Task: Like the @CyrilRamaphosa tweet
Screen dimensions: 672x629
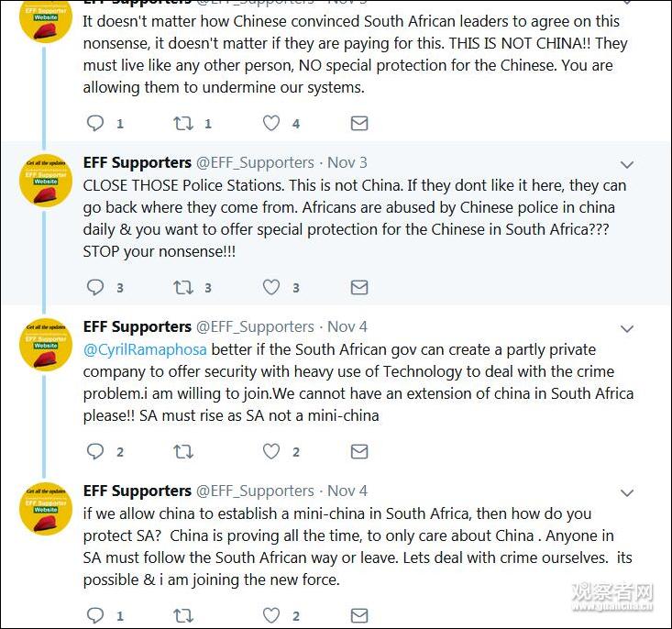Action: pyautogui.click(x=271, y=451)
